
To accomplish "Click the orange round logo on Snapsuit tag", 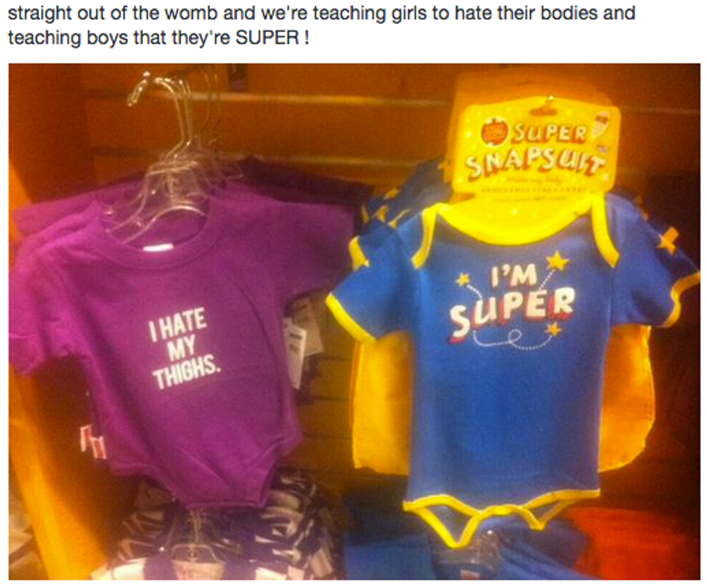I will (x=493, y=133).
